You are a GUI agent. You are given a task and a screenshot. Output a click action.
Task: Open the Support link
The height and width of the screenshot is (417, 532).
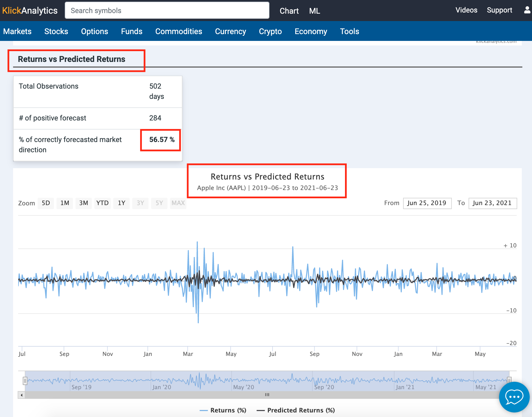pos(499,10)
